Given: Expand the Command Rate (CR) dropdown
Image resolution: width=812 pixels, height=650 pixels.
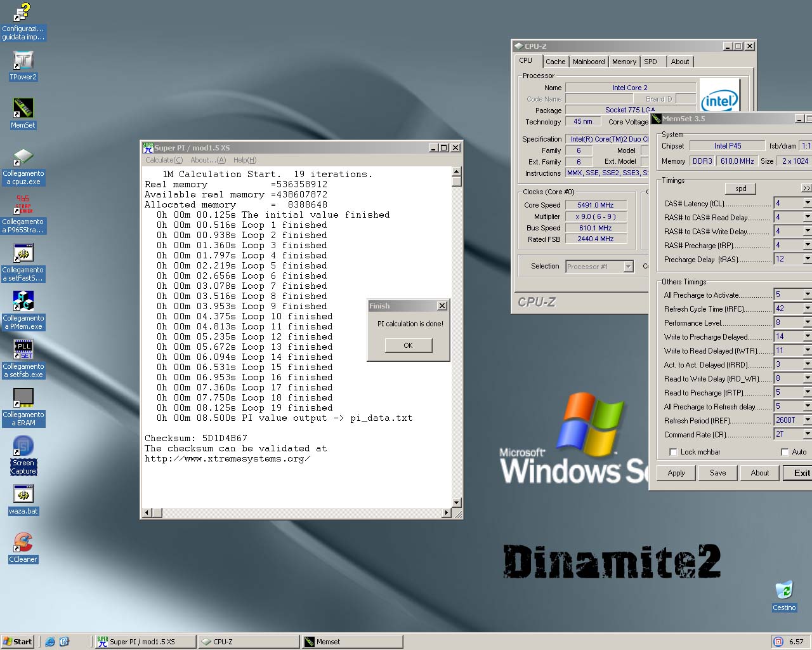Looking at the screenshot, I should click(807, 434).
